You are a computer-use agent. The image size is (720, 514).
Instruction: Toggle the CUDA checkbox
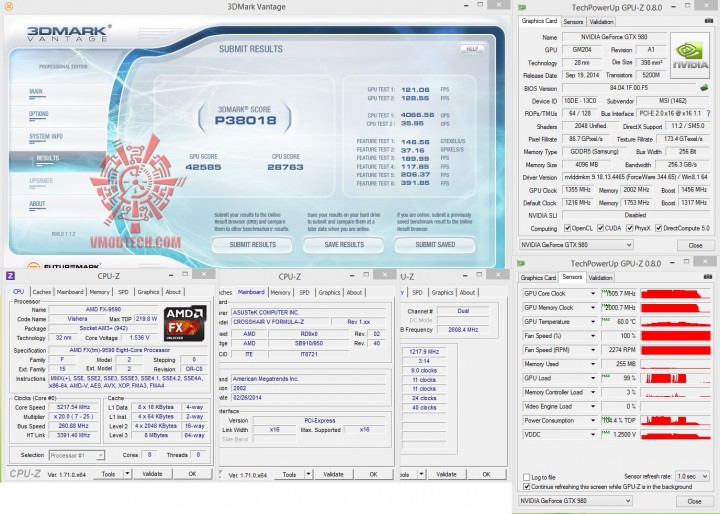click(x=600, y=228)
